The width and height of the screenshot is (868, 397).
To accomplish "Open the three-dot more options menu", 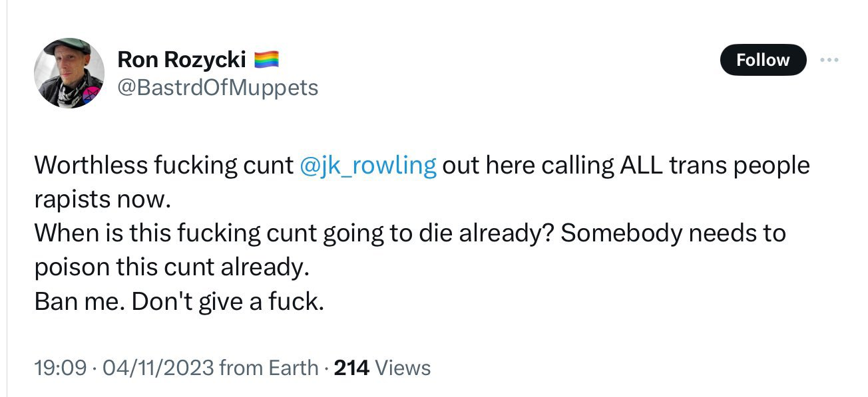I will 829,60.
